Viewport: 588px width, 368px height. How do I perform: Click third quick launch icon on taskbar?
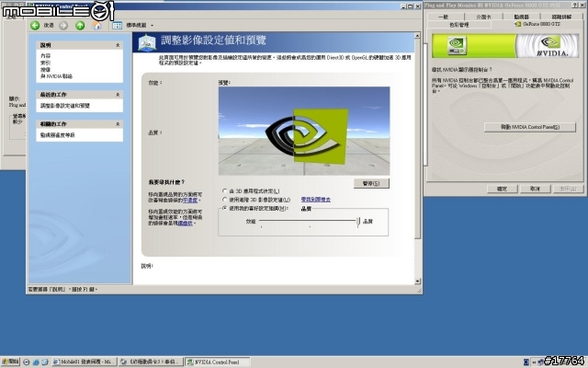click(x=45, y=362)
